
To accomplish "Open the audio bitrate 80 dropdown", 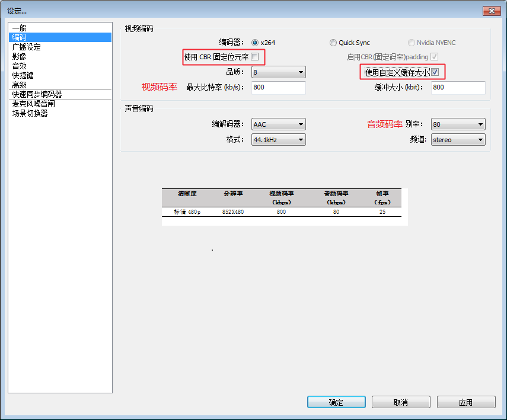I will pyautogui.click(x=458, y=124).
